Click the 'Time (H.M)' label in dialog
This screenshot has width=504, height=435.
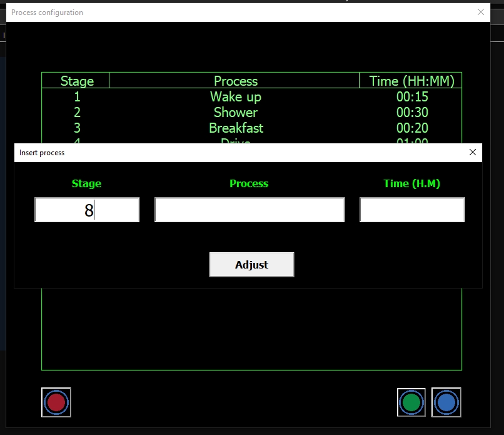[x=411, y=183]
